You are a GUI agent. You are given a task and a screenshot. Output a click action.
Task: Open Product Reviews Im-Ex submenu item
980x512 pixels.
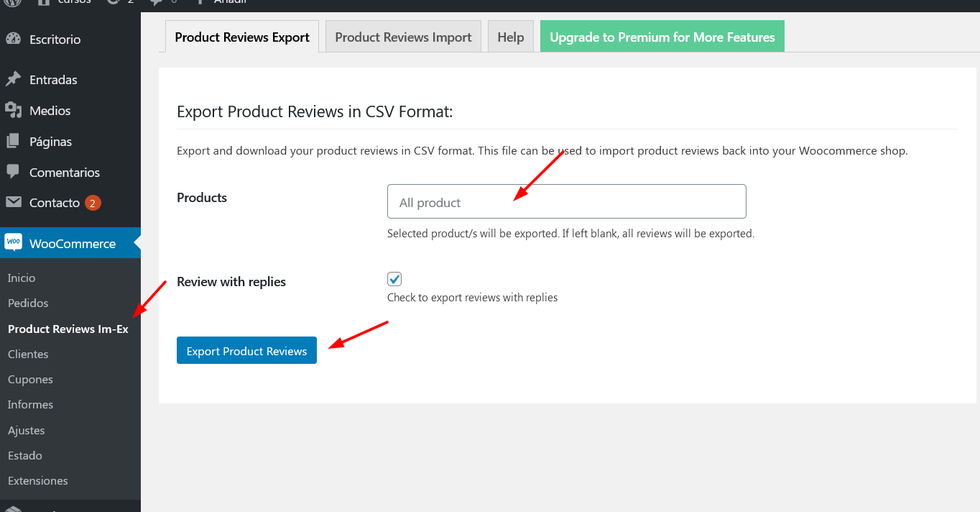pyautogui.click(x=68, y=329)
